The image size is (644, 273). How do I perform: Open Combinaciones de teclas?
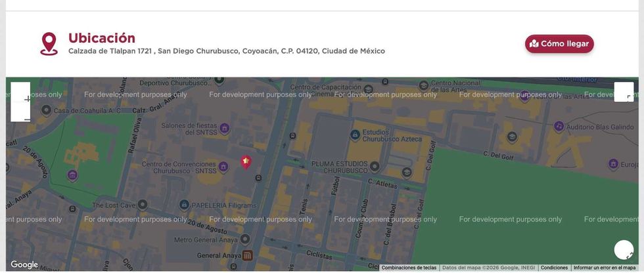pos(409,268)
